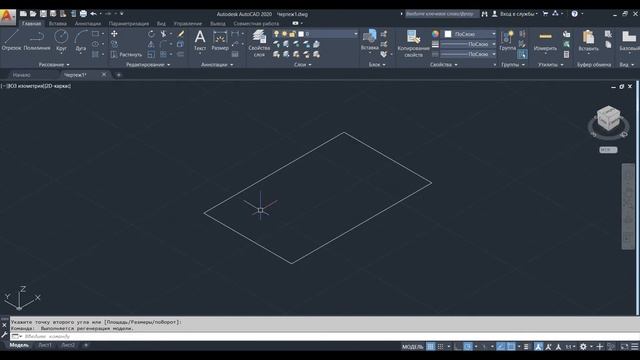The image size is (640, 360).
Task: Switch to the Вставка ribbon tab
Action: click(x=58, y=24)
